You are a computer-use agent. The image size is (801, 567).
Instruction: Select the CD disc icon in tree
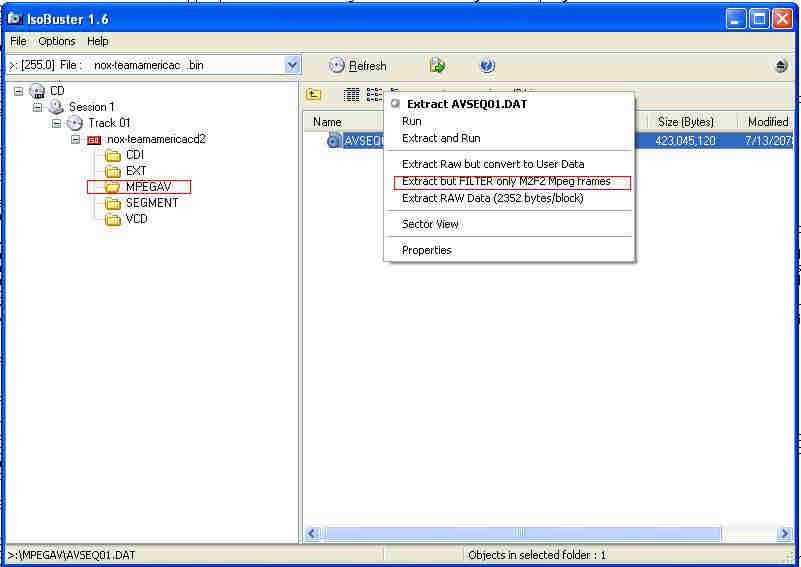37,91
